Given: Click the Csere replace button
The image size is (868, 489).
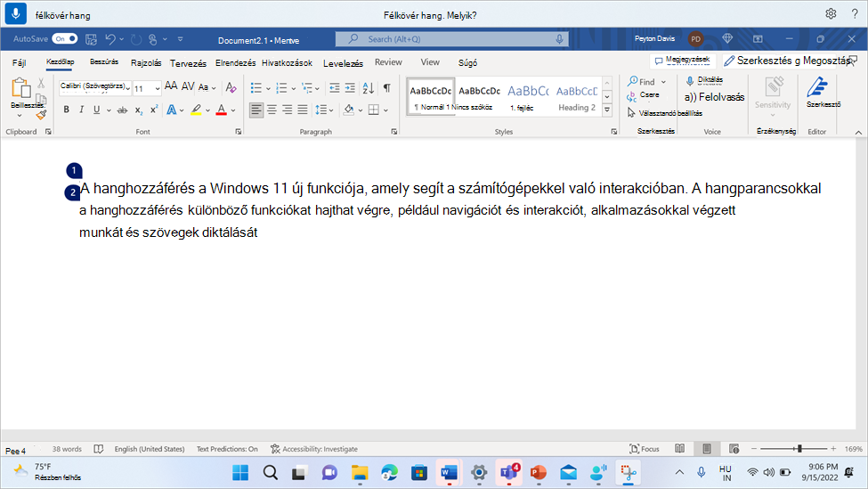Looking at the screenshot, I should click(644, 96).
